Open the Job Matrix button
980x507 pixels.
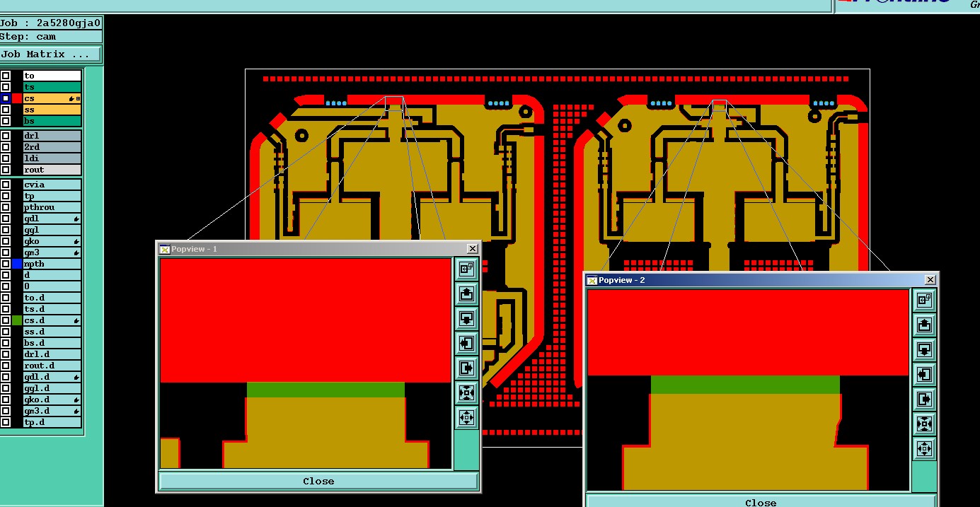[x=50, y=54]
